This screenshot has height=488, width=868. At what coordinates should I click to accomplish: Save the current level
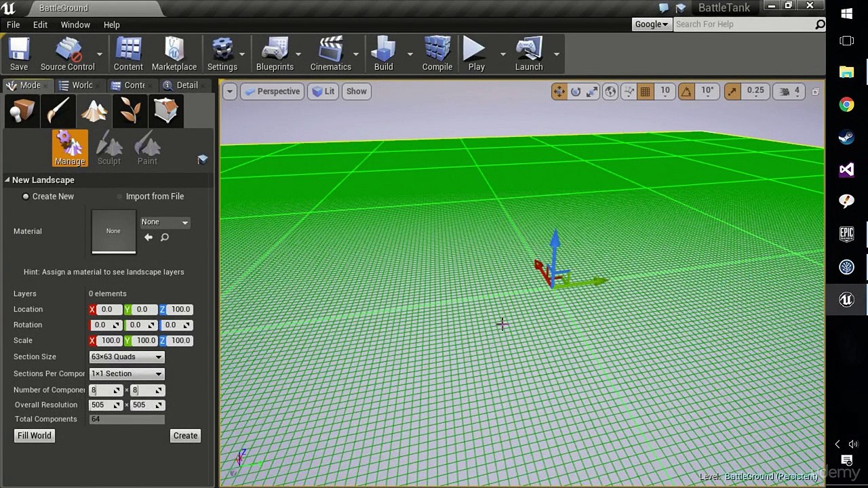tap(19, 54)
